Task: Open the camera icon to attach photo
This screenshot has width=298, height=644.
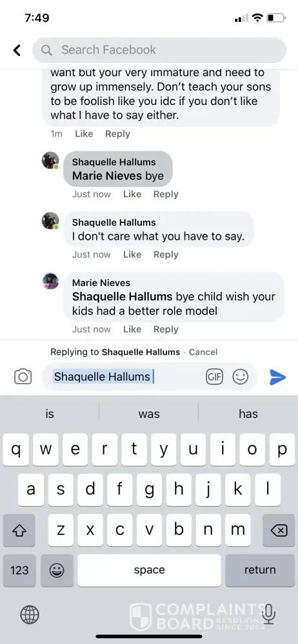Action: pos(23,376)
